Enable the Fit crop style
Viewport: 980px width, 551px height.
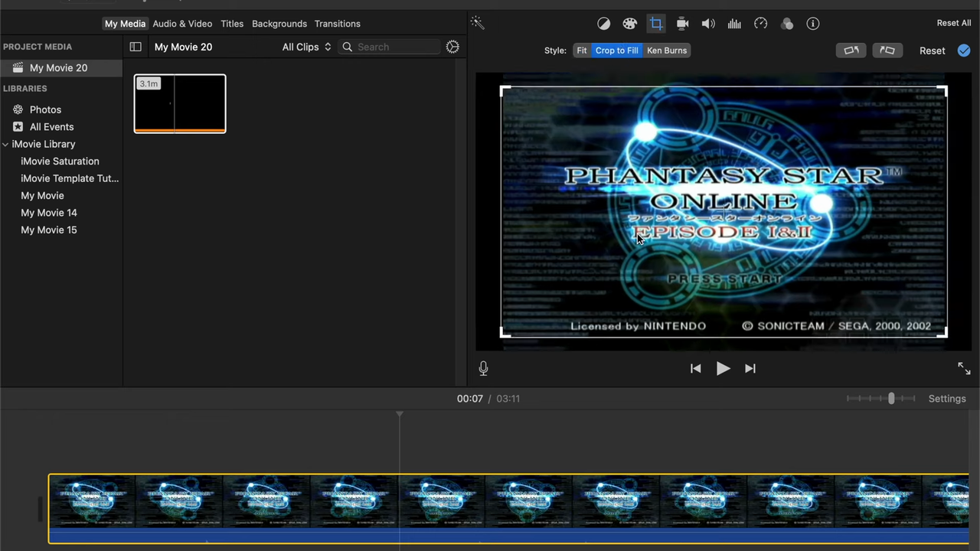click(x=582, y=51)
